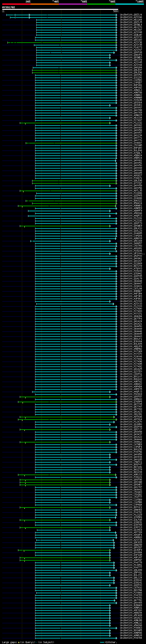Select hit UniRef100_Q9XFU8
The height and width of the screenshot is (644, 146).
(x=131, y=53)
